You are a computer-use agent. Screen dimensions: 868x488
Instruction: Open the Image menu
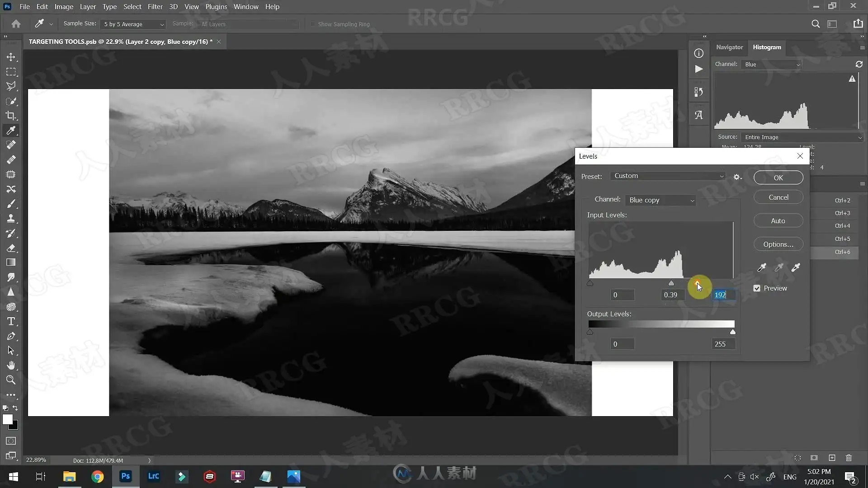click(x=64, y=7)
